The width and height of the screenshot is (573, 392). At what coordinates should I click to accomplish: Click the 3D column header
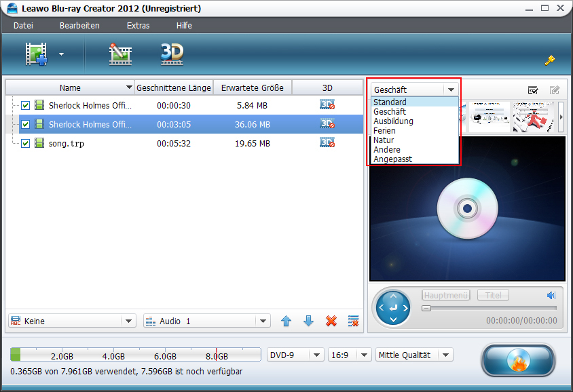(327, 88)
